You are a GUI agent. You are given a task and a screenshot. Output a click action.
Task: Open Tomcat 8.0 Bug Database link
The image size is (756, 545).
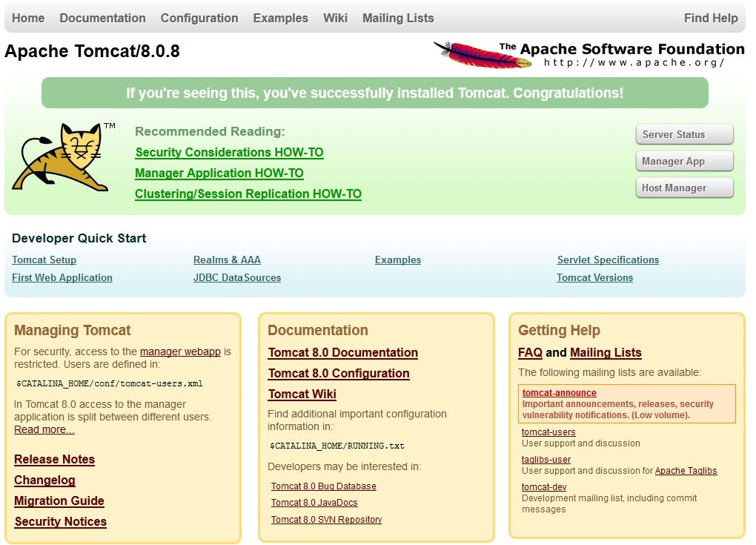(x=323, y=486)
